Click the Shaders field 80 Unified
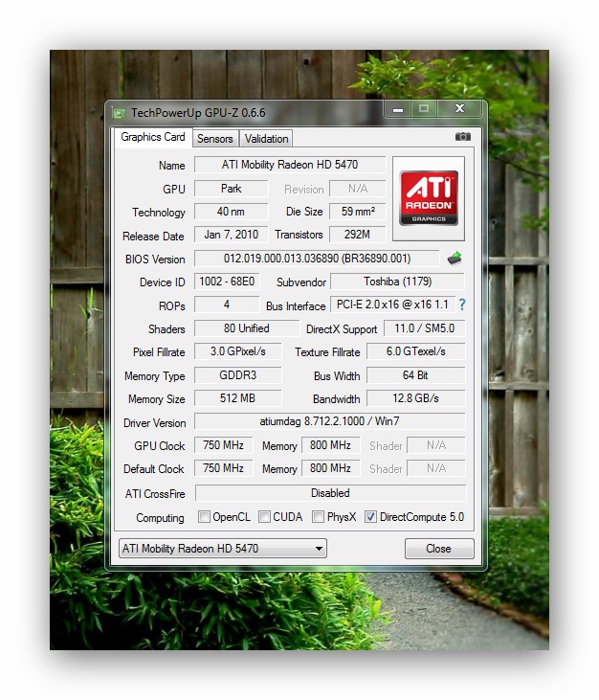The image size is (599, 700). [x=247, y=328]
